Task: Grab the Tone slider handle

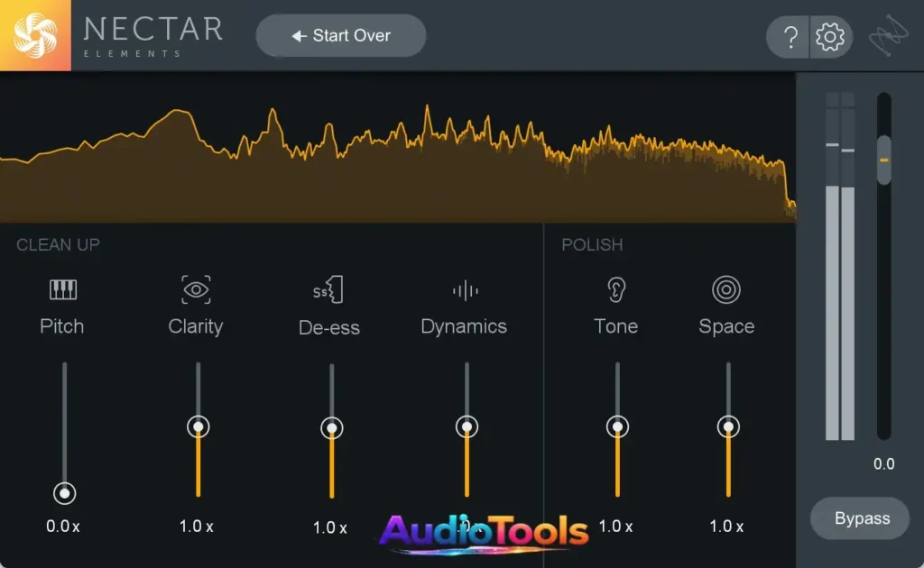Action: [616, 425]
